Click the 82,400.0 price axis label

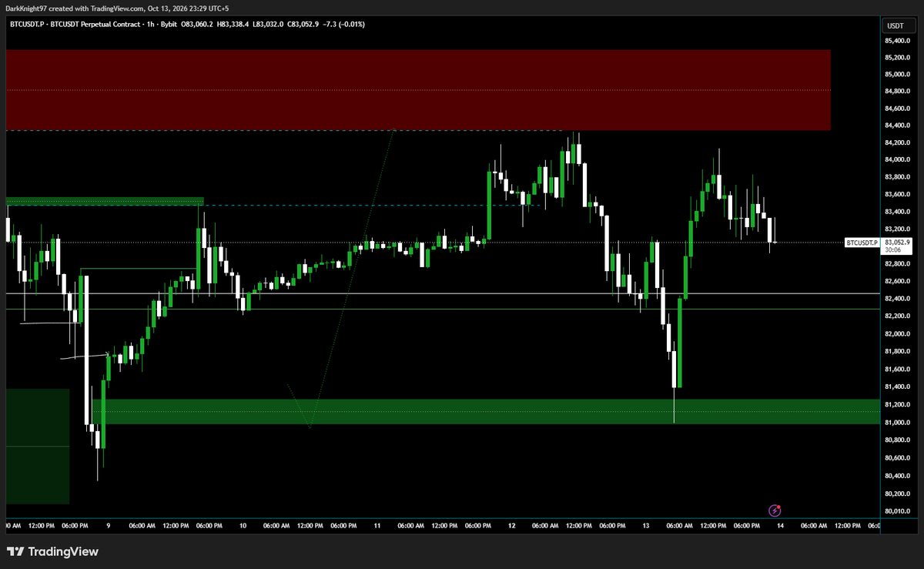pos(897,299)
